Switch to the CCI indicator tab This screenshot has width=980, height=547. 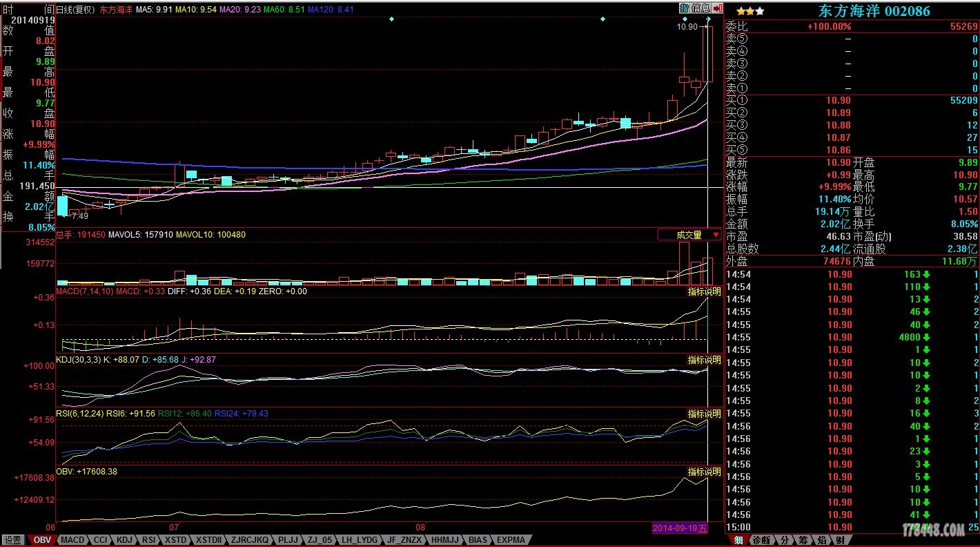coord(100,540)
